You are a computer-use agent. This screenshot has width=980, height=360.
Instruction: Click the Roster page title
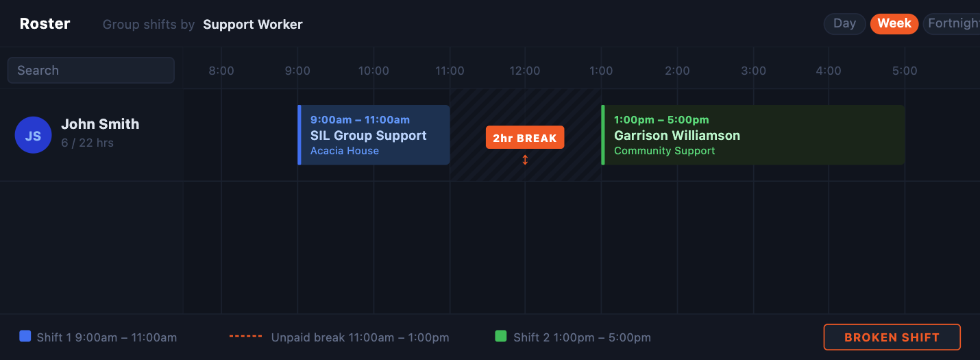click(x=45, y=24)
